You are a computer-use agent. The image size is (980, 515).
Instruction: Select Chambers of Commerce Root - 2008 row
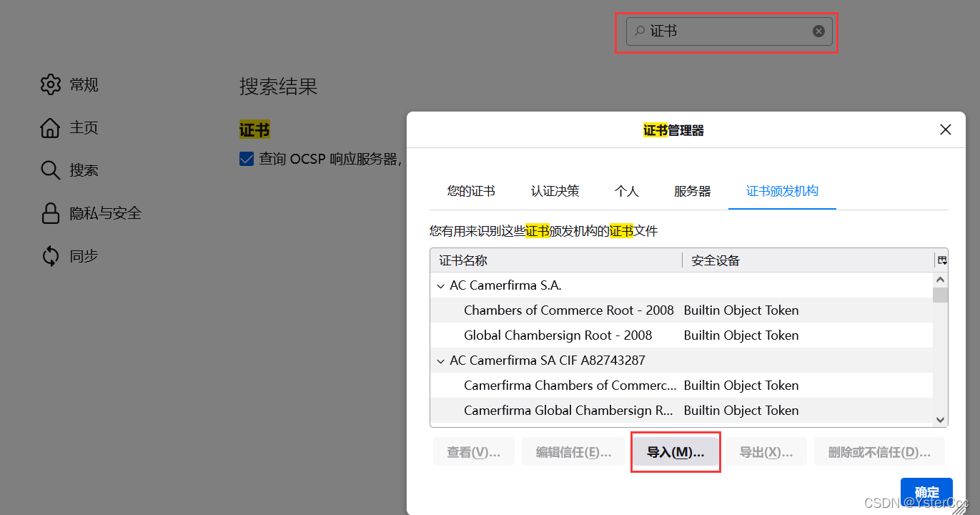click(x=681, y=310)
